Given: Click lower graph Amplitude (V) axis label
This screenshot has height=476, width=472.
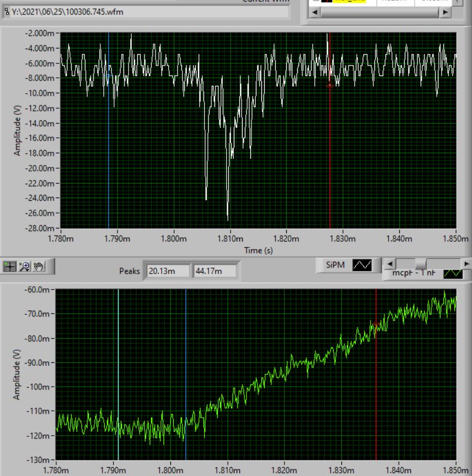Looking at the screenshot, I should [x=17, y=375].
